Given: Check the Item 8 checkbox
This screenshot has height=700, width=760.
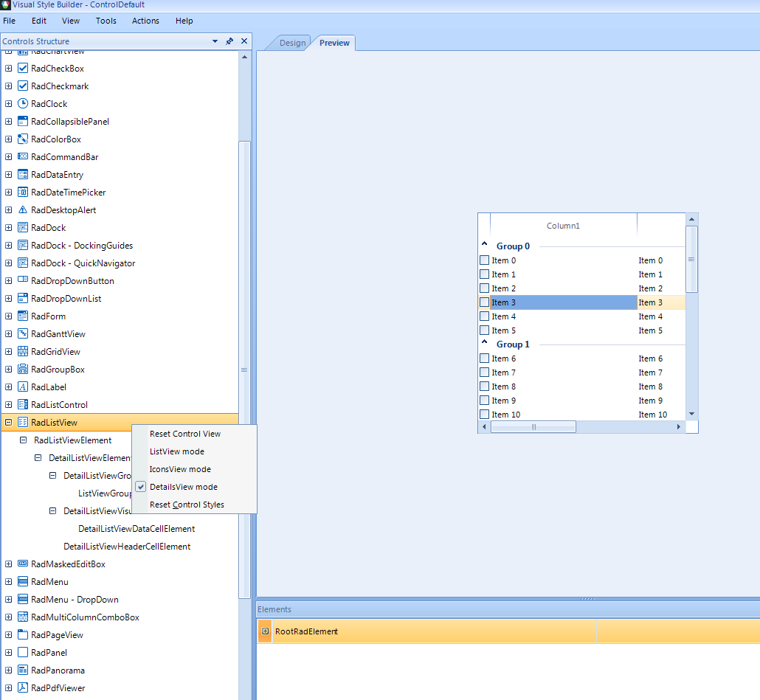Looking at the screenshot, I should [x=484, y=387].
